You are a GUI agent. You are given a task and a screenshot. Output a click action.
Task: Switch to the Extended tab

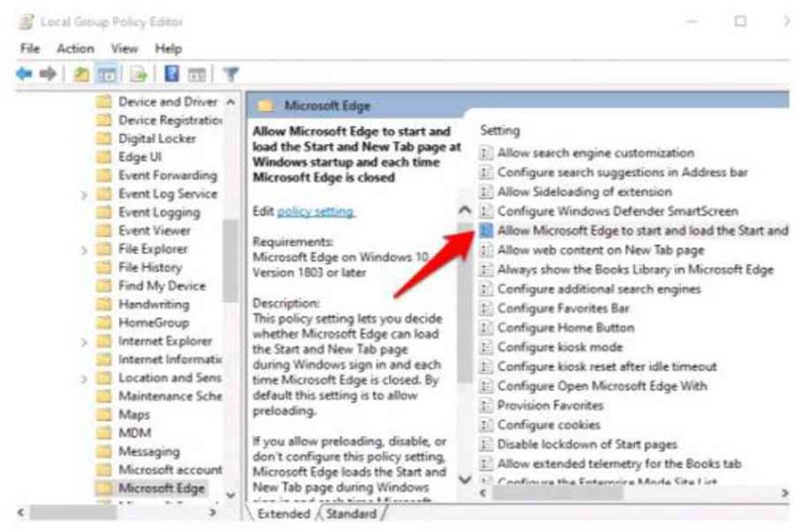[284, 514]
